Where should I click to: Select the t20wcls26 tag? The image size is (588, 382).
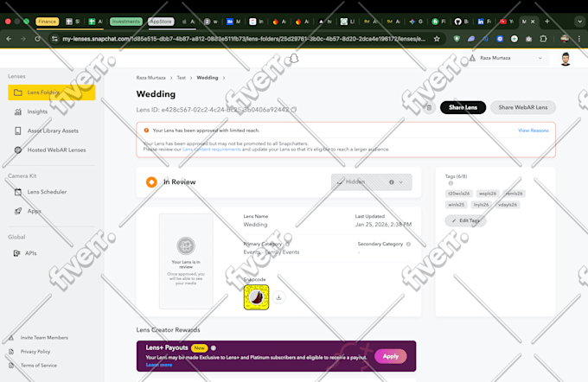pos(458,194)
